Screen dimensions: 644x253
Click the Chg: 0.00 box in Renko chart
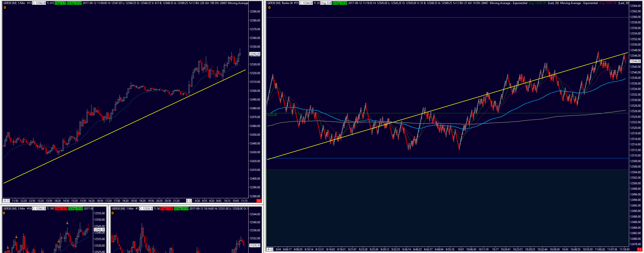click(326, 3)
